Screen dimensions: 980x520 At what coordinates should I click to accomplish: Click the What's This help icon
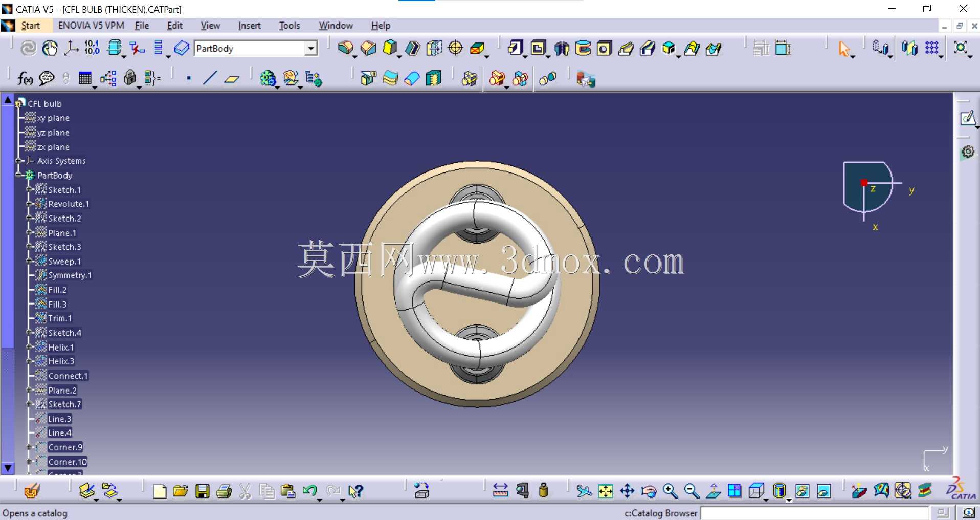pos(355,491)
